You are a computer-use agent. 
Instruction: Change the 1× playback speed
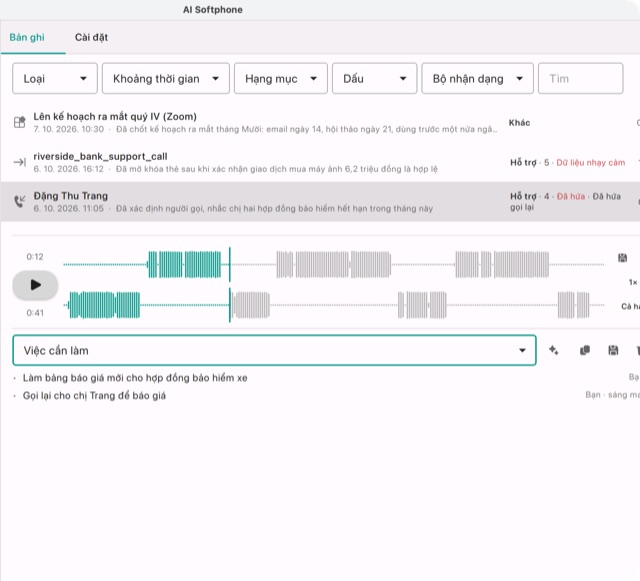[633, 282]
